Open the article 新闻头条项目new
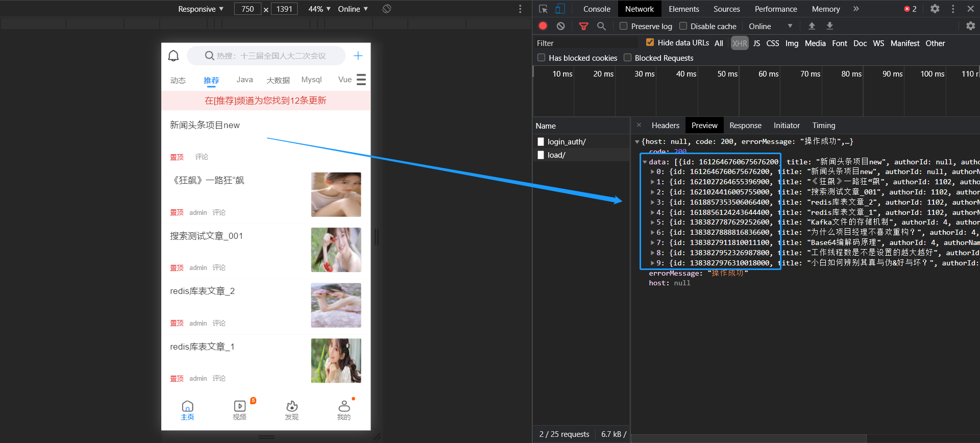Screen dimensions: 980x443 pos(205,125)
